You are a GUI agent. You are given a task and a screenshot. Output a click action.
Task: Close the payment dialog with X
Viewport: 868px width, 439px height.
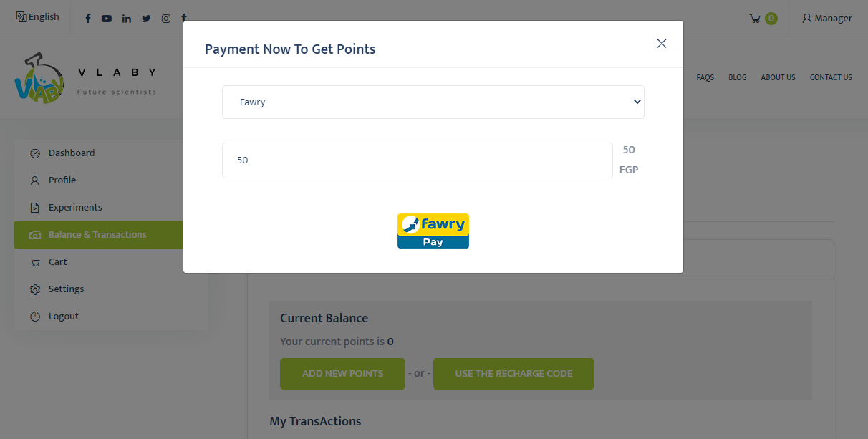(x=662, y=44)
